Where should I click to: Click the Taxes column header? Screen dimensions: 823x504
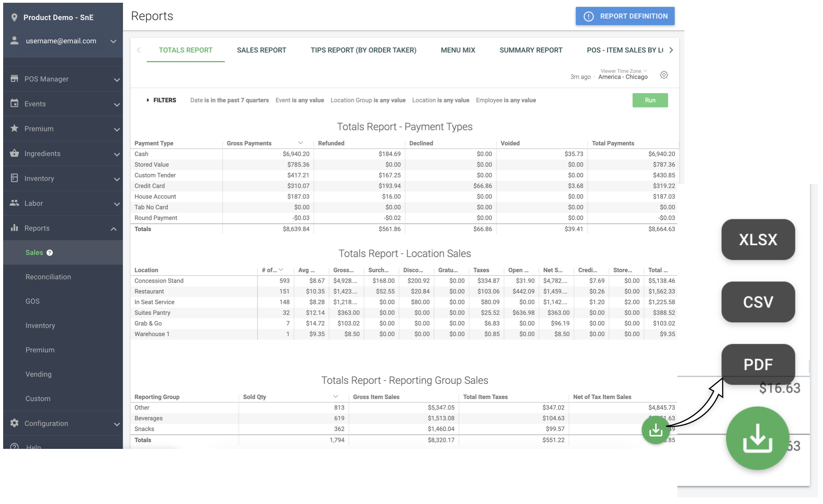point(481,270)
